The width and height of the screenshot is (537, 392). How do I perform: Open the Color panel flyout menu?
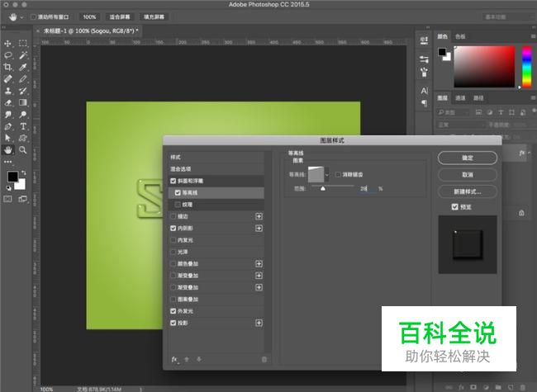click(533, 36)
